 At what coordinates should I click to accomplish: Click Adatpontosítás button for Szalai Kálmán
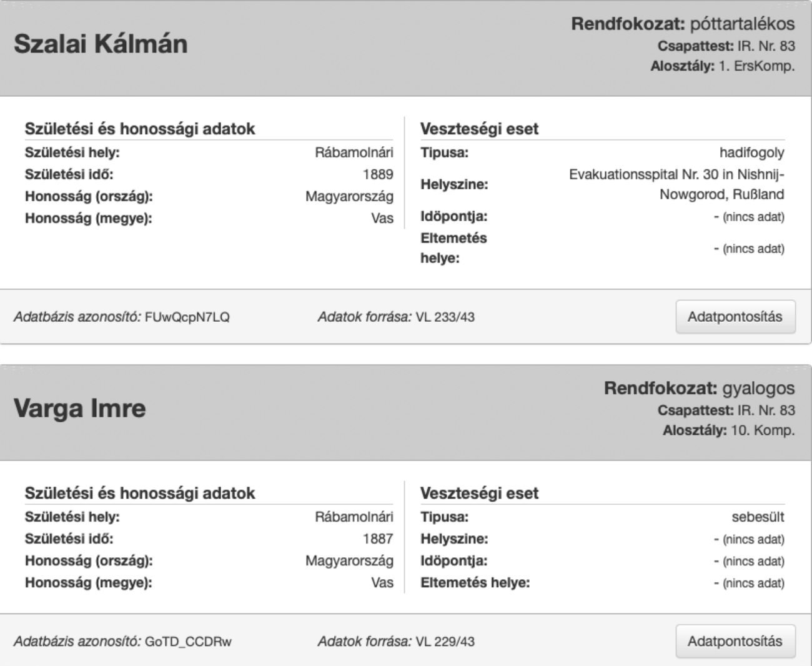pyautogui.click(x=735, y=317)
